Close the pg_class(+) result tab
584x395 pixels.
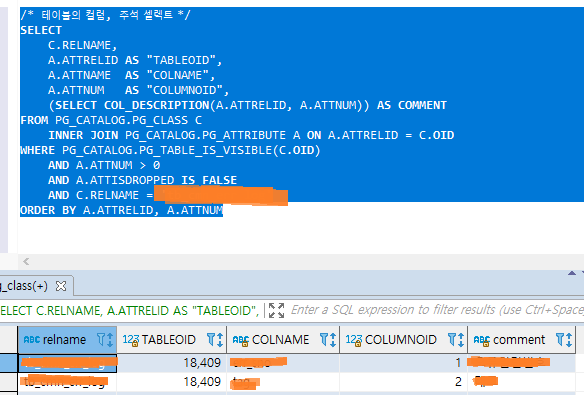[x=61, y=286]
